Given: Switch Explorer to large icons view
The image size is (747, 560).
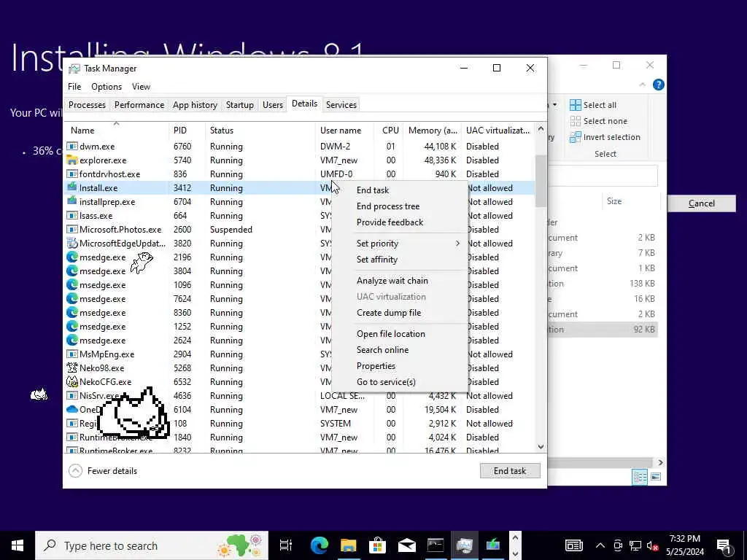Looking at the screenshot, I should 656,477.
